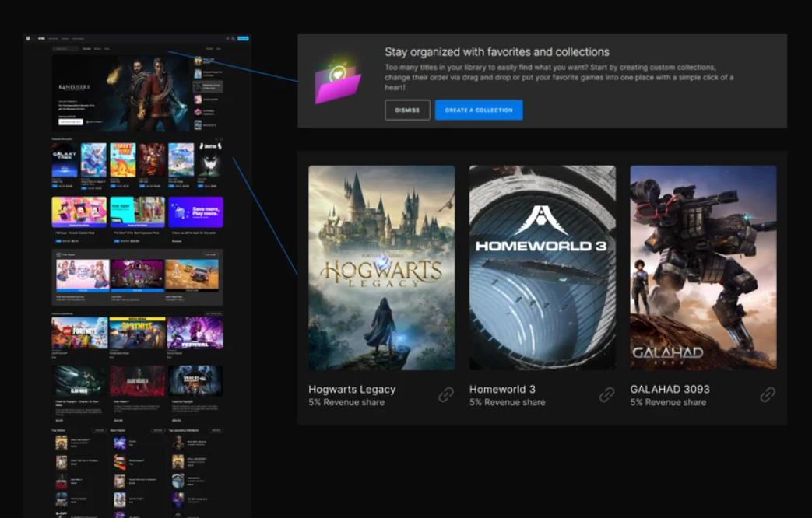The width and height of the screenshot is (812, 518).
Task: Open the orange fox game card
Action: [123, 160]
